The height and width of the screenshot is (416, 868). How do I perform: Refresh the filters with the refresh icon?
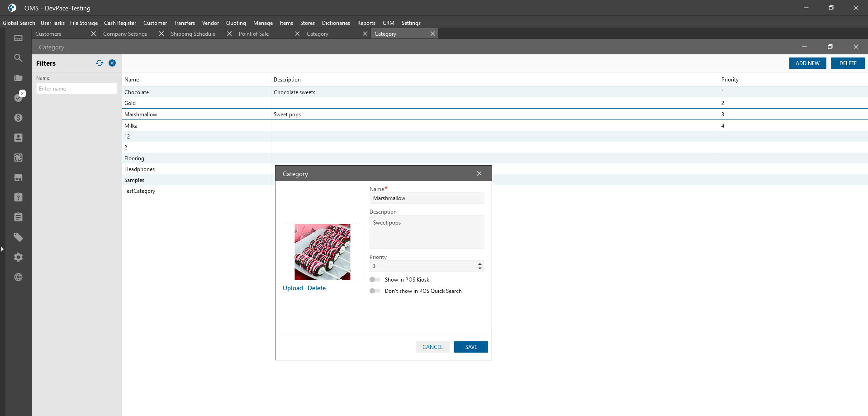point(100,63)
